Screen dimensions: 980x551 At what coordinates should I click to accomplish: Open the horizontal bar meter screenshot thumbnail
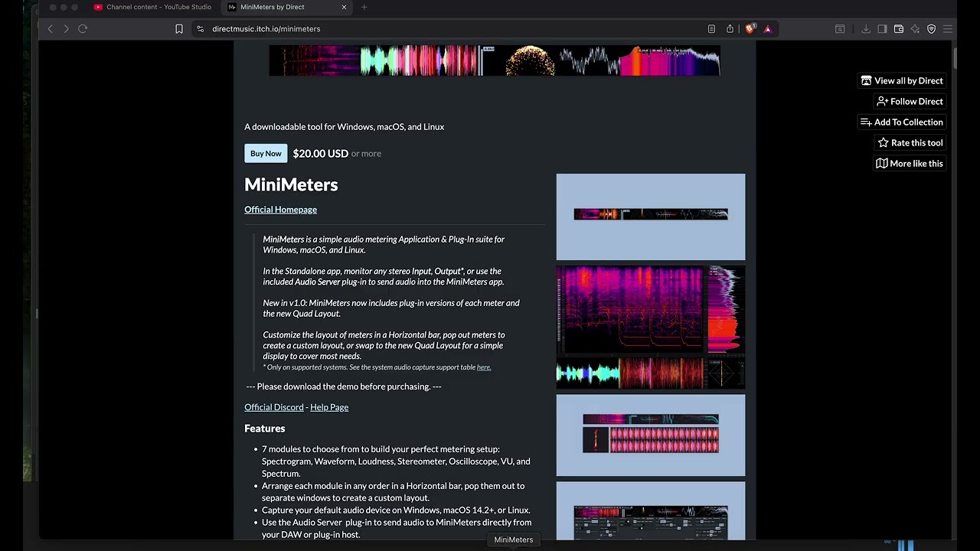tap(651, 217)
